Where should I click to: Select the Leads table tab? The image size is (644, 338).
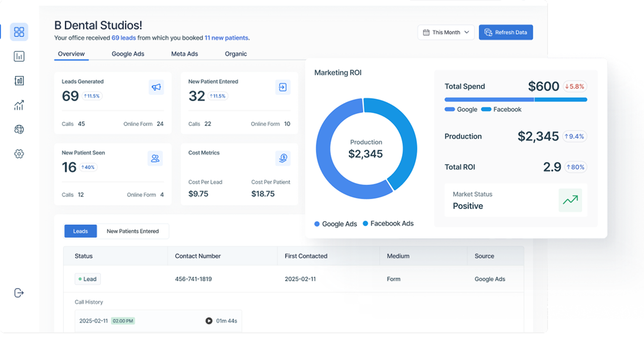[80, 231]
